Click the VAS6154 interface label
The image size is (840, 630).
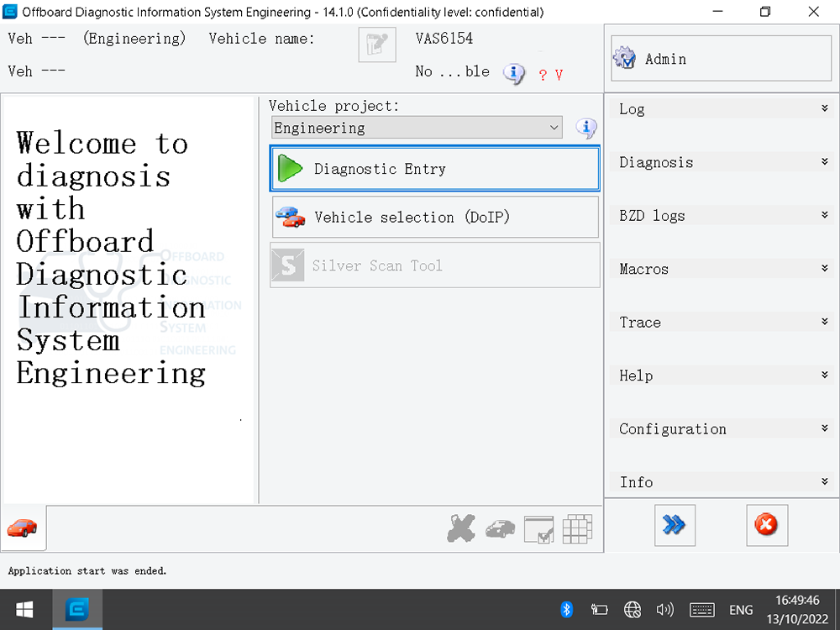coord(444,38)
